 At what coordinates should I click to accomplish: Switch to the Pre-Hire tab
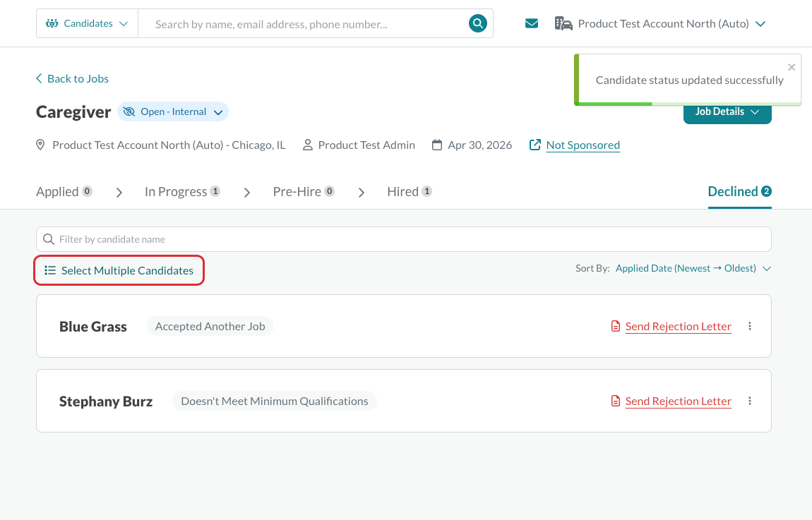(304, 191)
